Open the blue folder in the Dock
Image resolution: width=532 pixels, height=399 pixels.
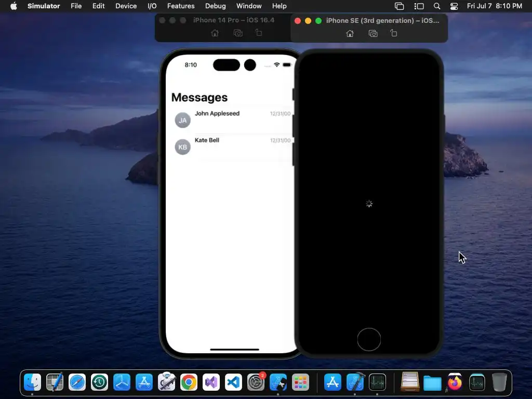click(x=432, y=383)
